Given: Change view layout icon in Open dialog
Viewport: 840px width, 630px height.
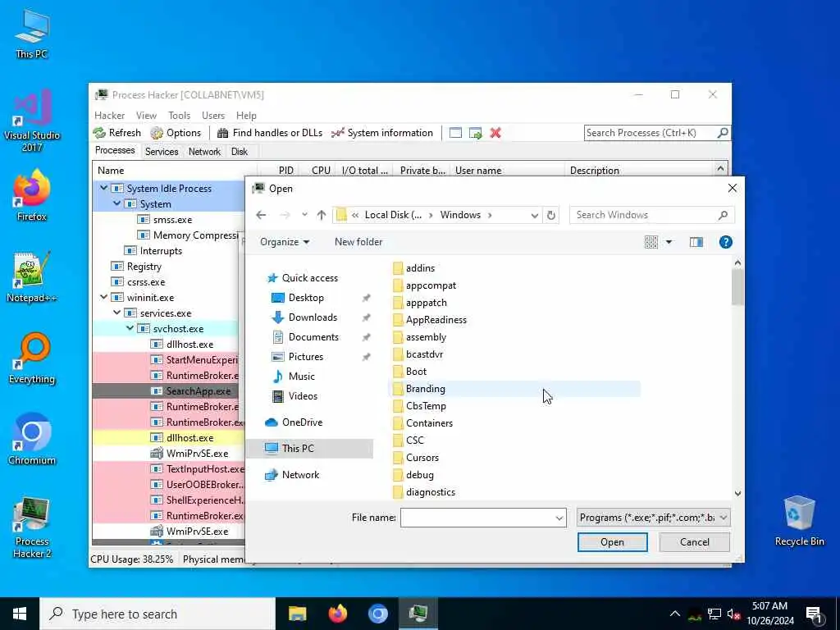Looking at the screenshot, I should (651, 242).
